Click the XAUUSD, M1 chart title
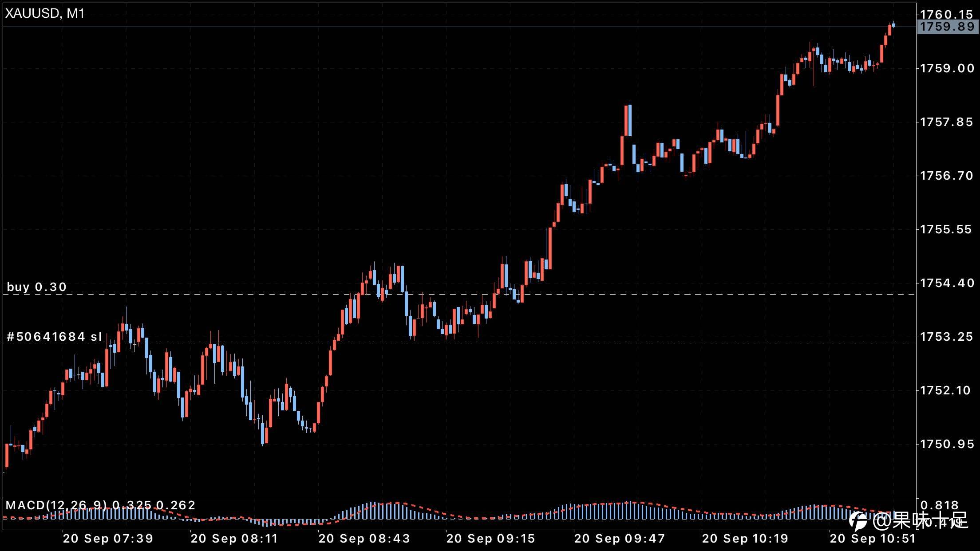 pos(44,14)
